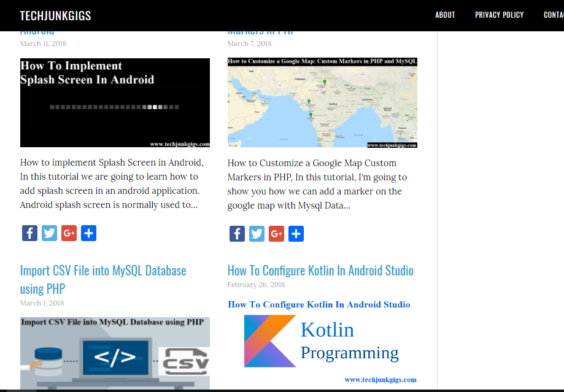Open the About page
The height and width of the screenshot is (392, 564).
[445, 15]
